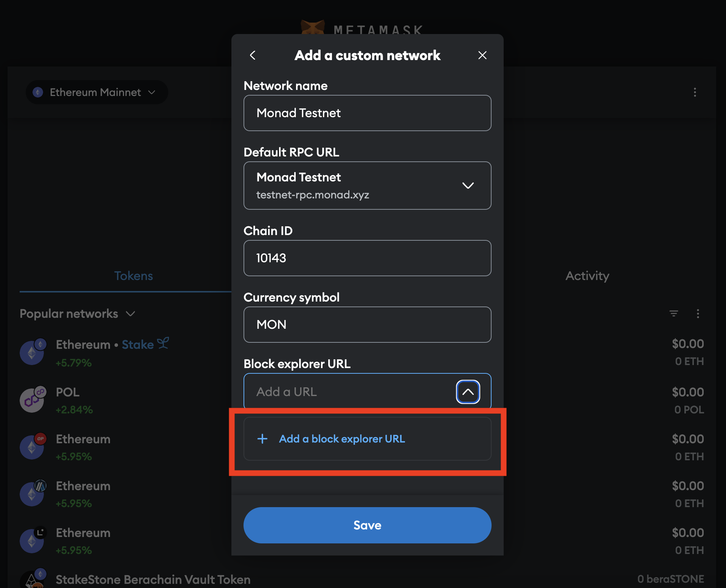Image resolution: width=726 pixels, height=588 pixels.
Task: Switch to the Activity tab
Action: click(587, 276)
